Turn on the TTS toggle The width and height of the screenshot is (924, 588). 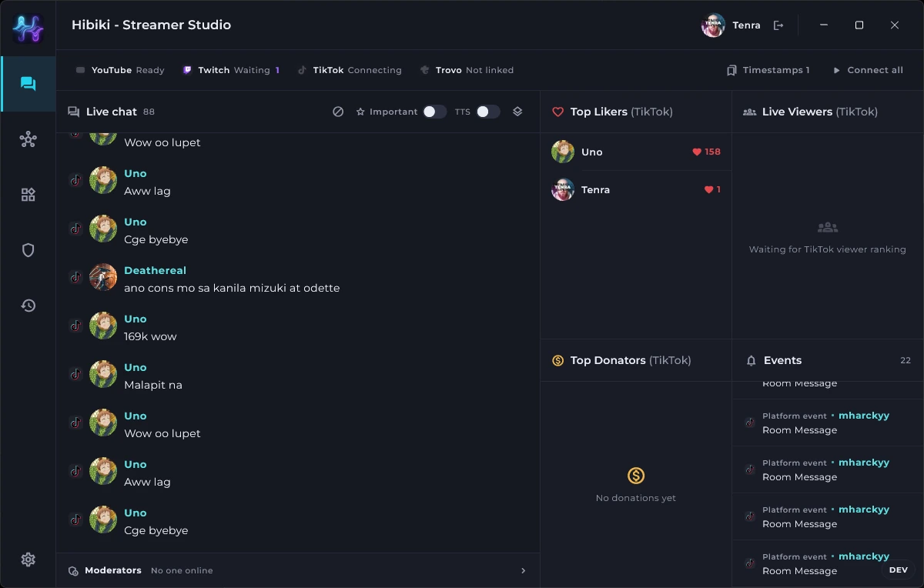[488, 112]
